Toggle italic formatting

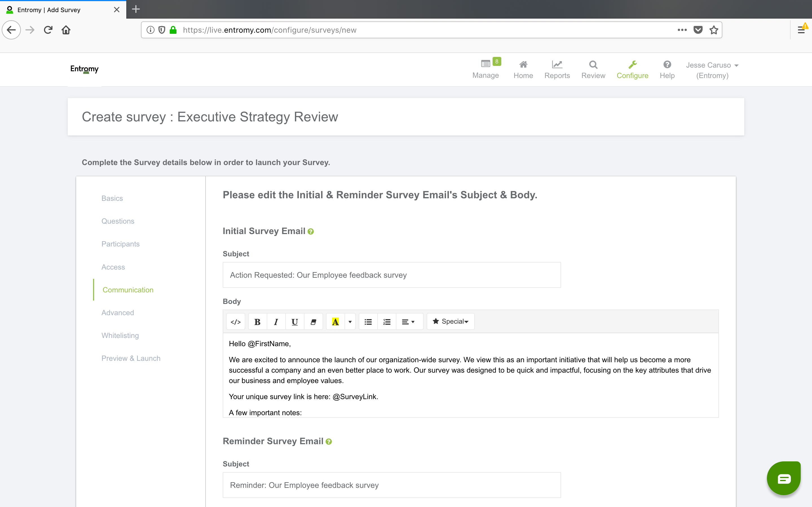pos(276,321)
